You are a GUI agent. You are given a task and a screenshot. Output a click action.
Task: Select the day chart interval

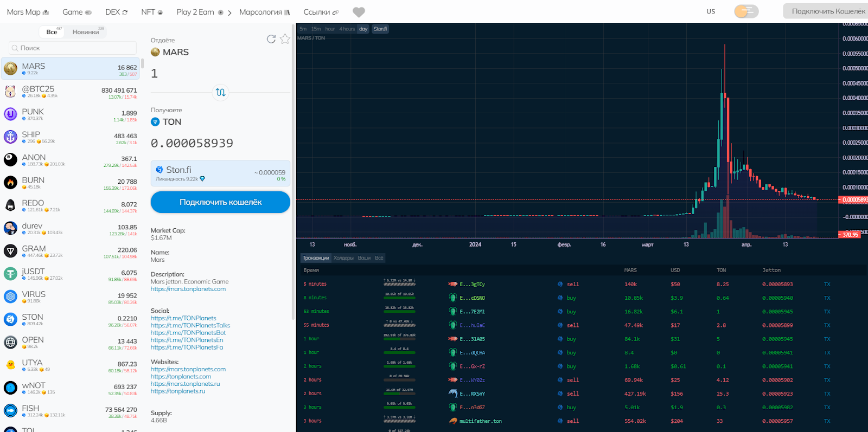(363, 29)
